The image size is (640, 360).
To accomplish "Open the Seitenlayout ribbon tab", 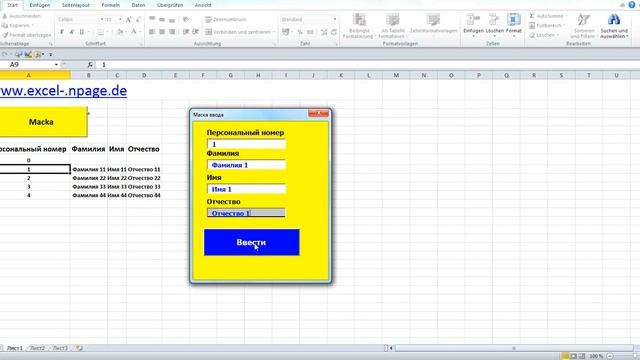I will (76, 5).
